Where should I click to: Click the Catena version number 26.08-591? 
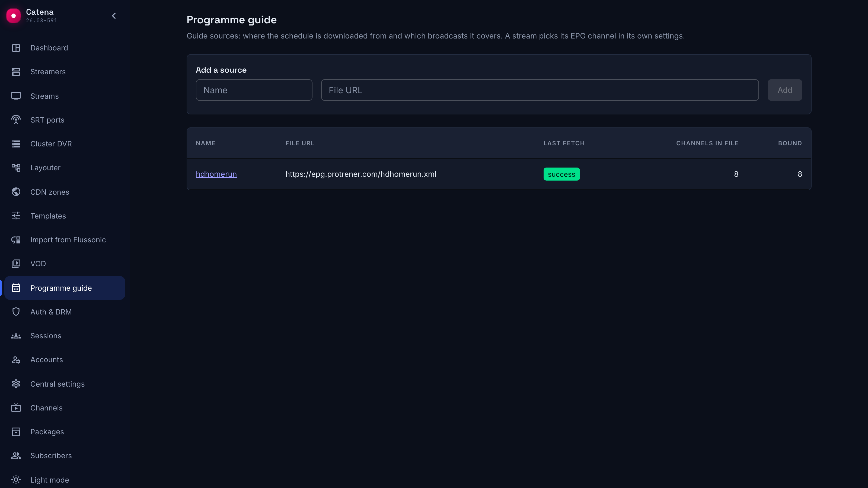(x=42, y=21)
